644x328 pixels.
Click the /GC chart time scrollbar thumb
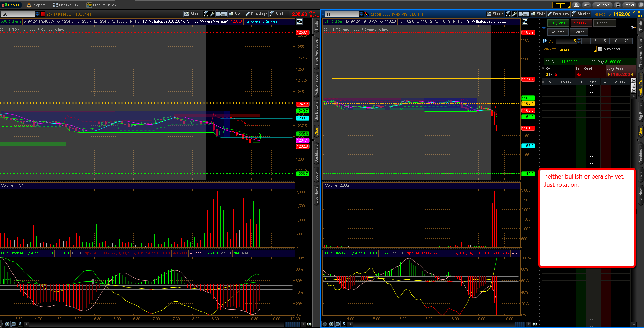(x=292, y=324)
